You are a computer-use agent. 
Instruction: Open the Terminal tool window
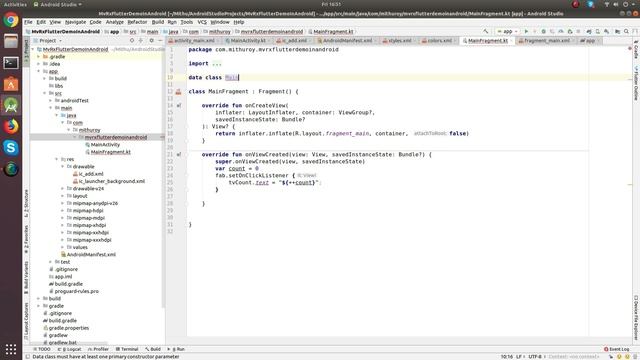[x=127, y=349]
